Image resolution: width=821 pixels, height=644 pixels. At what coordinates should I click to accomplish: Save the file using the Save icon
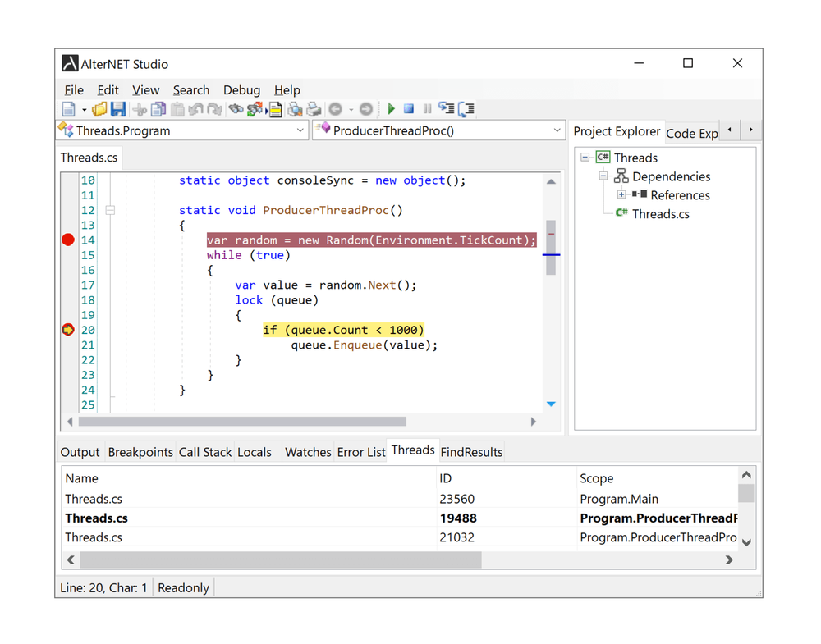pyautogui.click(x=119, y=108)
